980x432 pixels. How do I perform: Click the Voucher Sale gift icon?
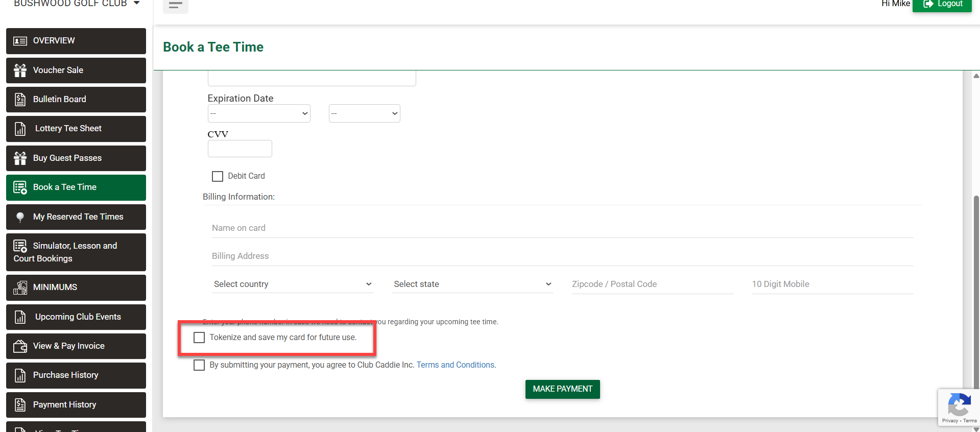point(20,70)
